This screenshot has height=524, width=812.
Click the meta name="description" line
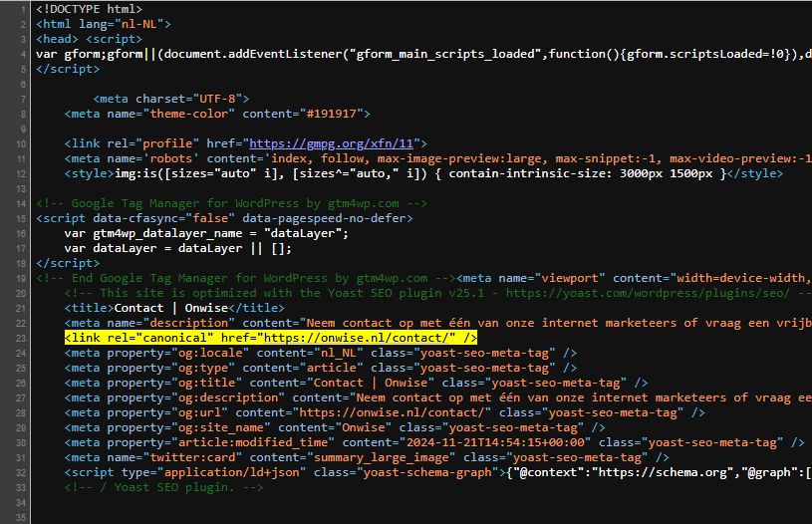click(438, 323)
